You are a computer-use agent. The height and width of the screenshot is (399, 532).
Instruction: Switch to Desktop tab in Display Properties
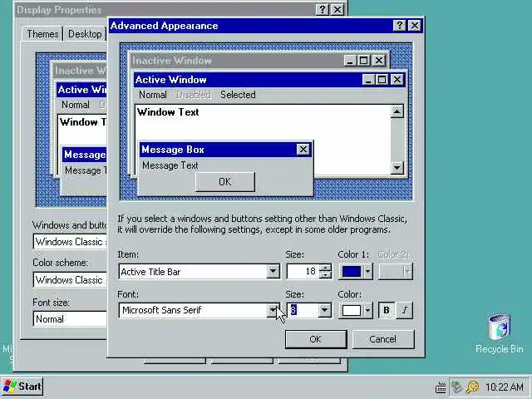[x=85, y=34]
